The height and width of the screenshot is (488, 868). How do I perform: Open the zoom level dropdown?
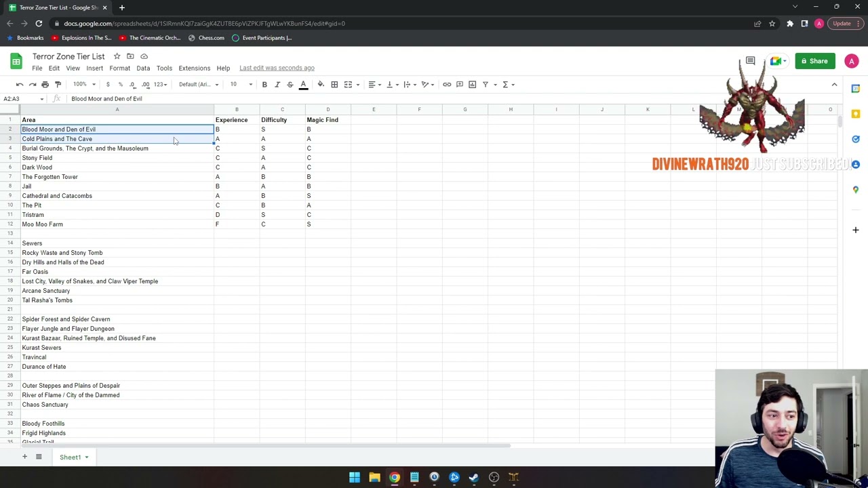point(83,84)
